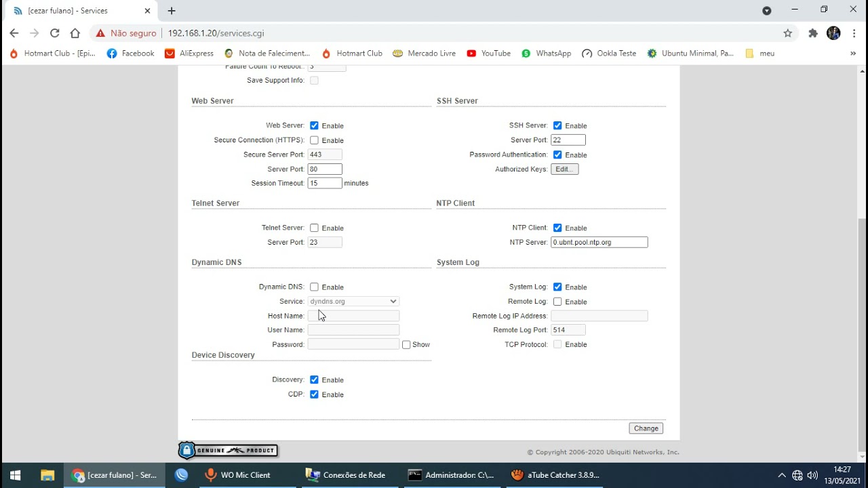This screenshot has height=488, width=868.
Task: Open the WhatsApp bookmark
Action: [546, 54]
